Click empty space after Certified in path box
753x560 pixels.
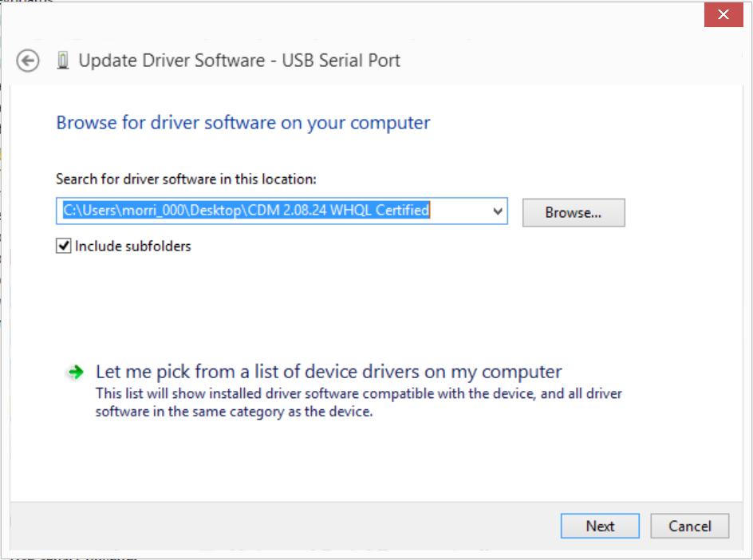[460, 211]
